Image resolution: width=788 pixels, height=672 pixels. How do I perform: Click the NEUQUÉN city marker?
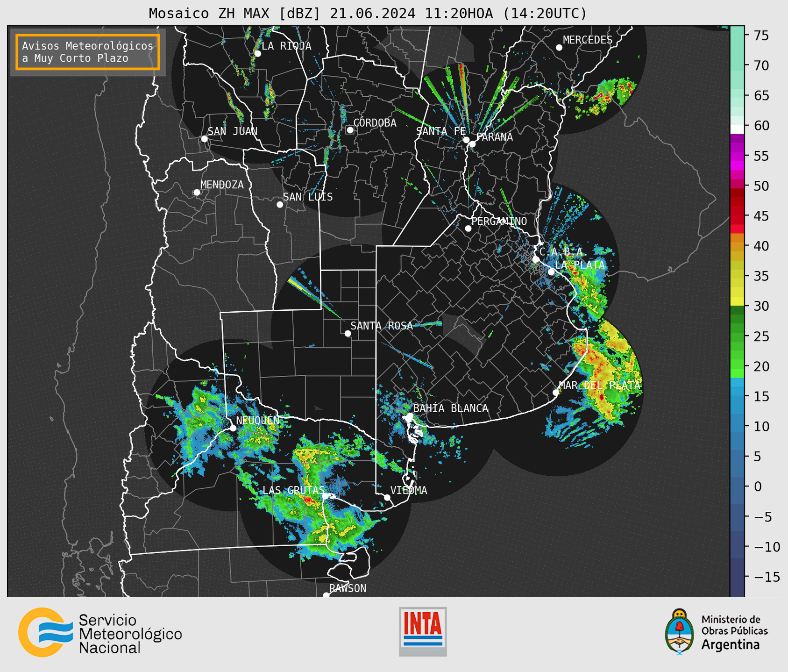233,428
